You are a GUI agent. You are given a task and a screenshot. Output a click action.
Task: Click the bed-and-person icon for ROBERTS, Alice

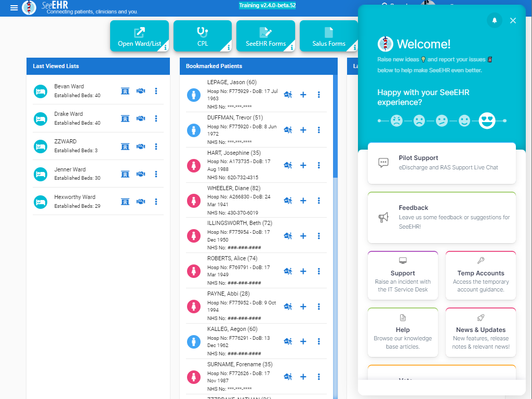(288, 271)
